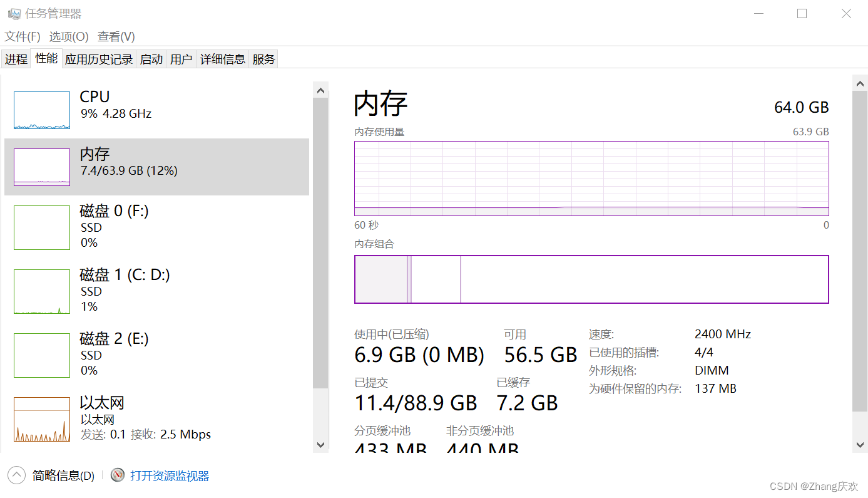Click the 6.9 GB (0 MB) in-use value

(419, 355)
